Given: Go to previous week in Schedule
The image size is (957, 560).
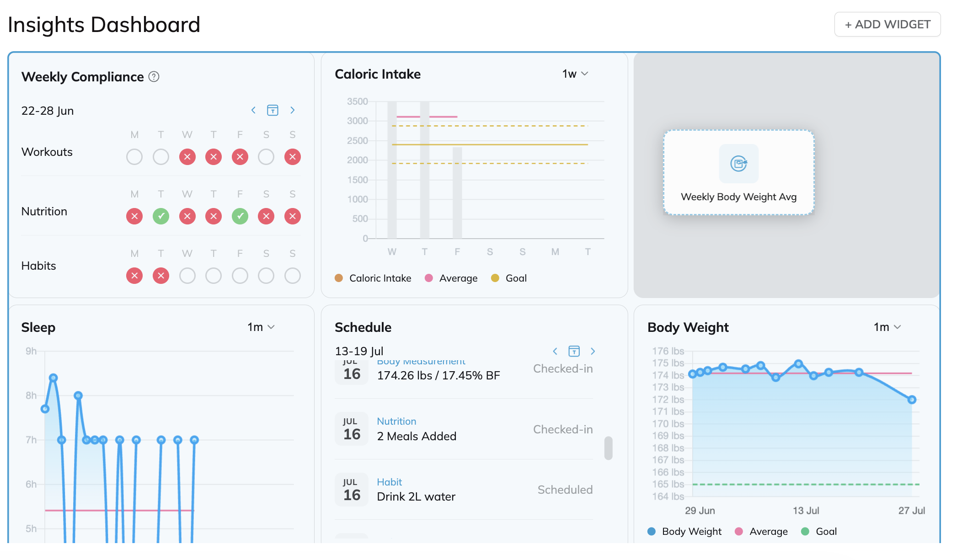Looking at the screenshot, I should tap(555, 351).
